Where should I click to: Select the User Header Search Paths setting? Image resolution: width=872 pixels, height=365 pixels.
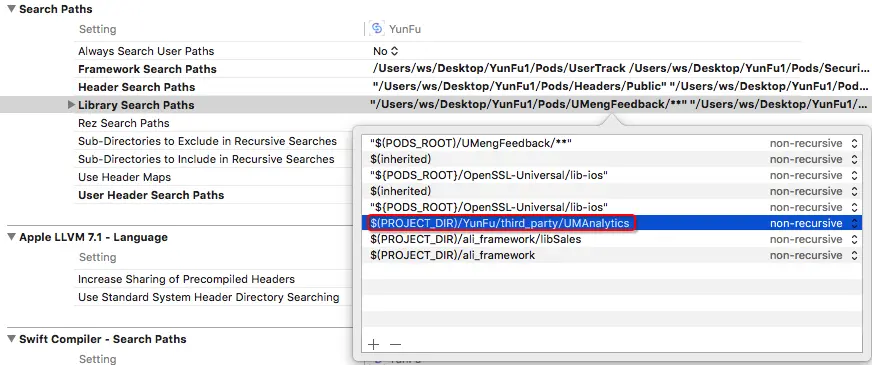[x=151, y=195]
